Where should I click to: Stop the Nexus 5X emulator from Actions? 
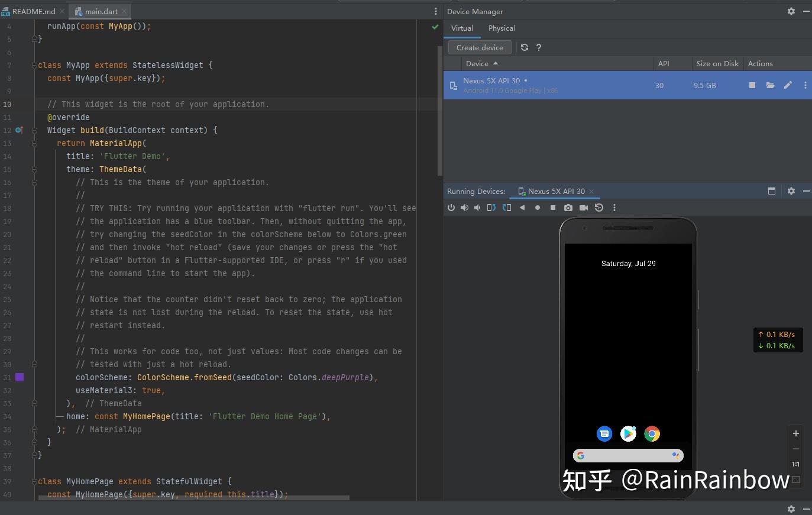pyautogui.click(x=752, y=85)
